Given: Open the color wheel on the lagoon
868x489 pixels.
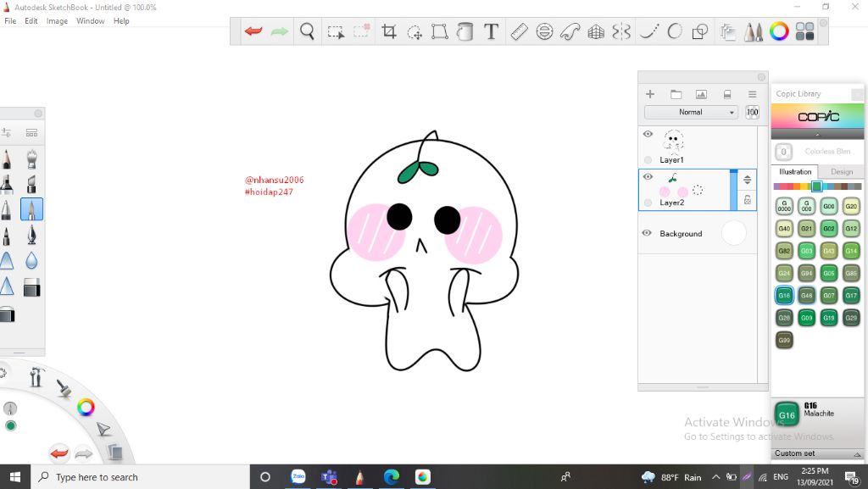Looking at the screenshot, I should tap(86, 408).
